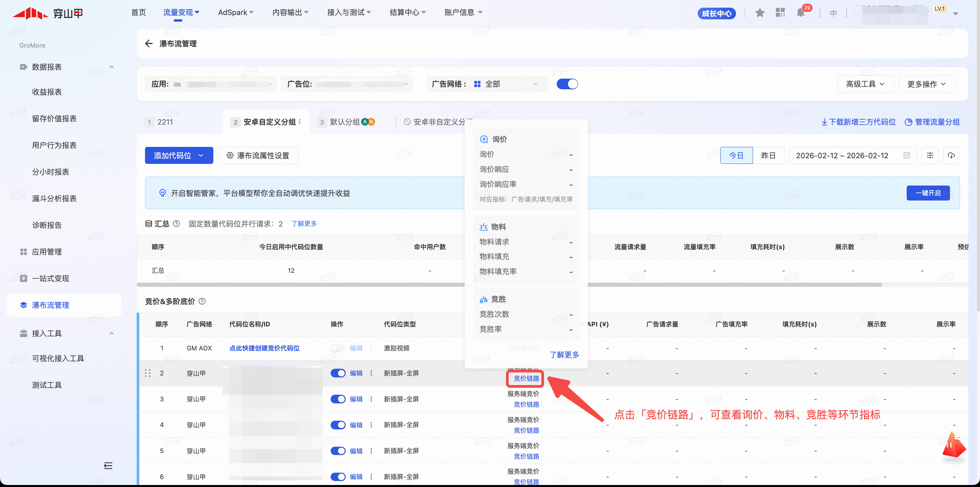Switch to the 默认分组 tab
This screenshot has height=487, width=980.
(345, 122)
